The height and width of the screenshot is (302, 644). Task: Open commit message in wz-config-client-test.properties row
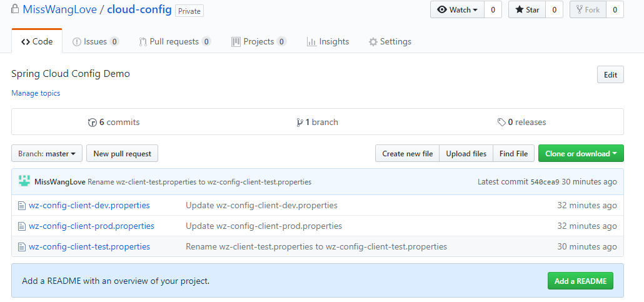pyautogui.click(x=316, y=246)
